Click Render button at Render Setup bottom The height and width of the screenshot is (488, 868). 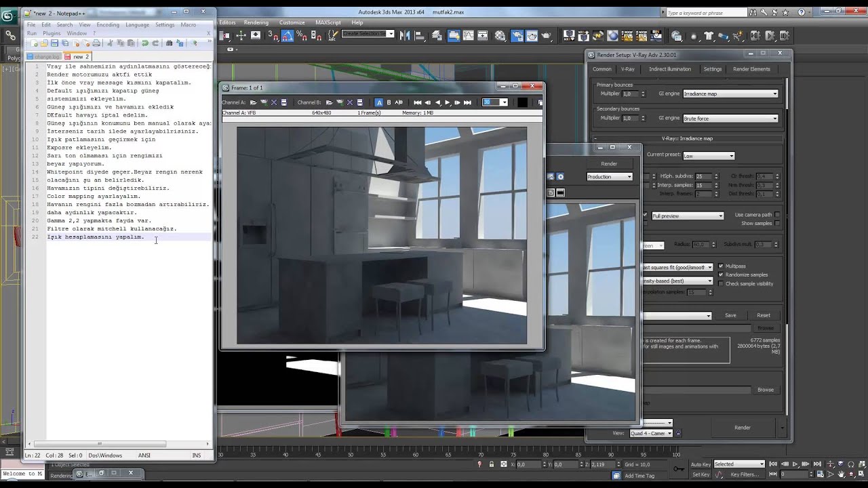(743, 428)
